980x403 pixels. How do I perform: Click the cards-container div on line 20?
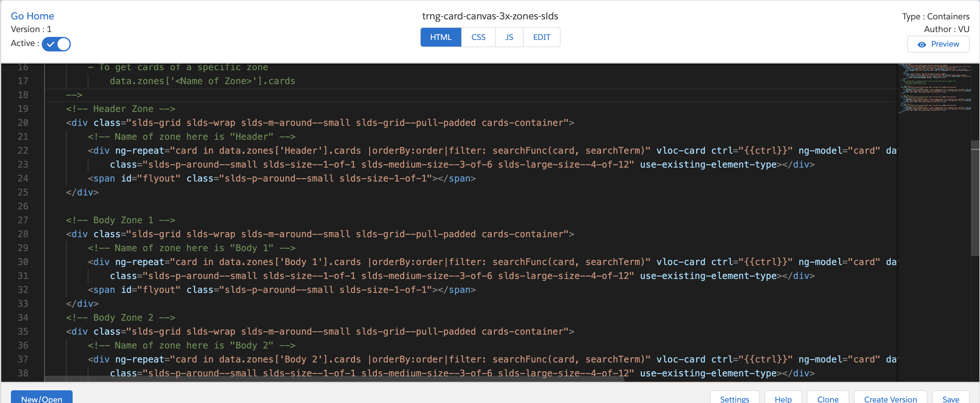pyautogui.click(x=320, y=123)
